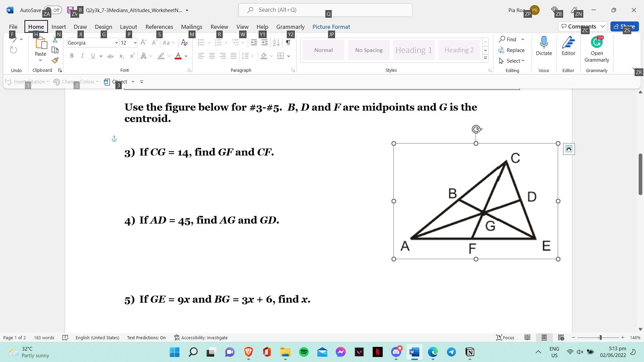The image size is (644, 362).
Task: Open the Editor pen icon
Action: coord(568,43)
